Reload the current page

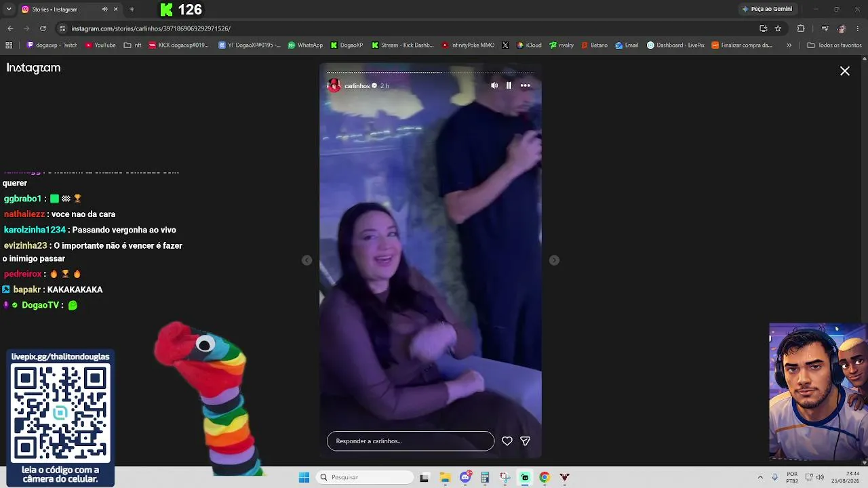pyautogui.click(x=43, y=28)
